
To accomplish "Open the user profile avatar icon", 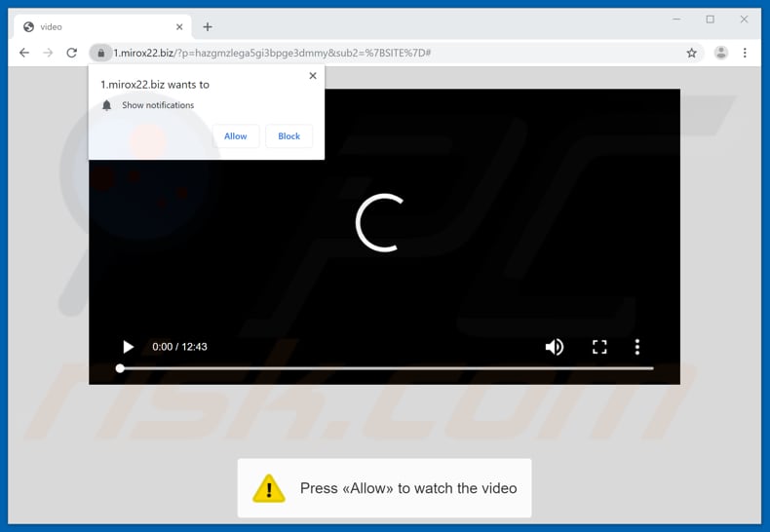I will tap(721, 53).
